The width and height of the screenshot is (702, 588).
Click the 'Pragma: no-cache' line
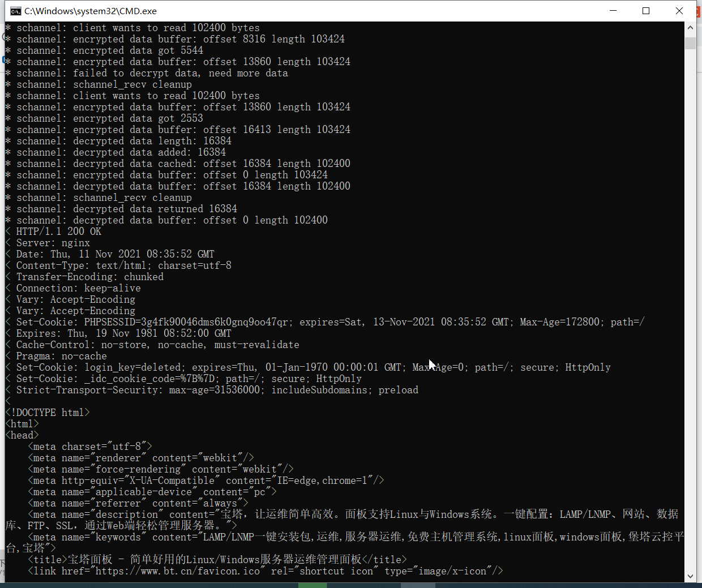[56, 356]
